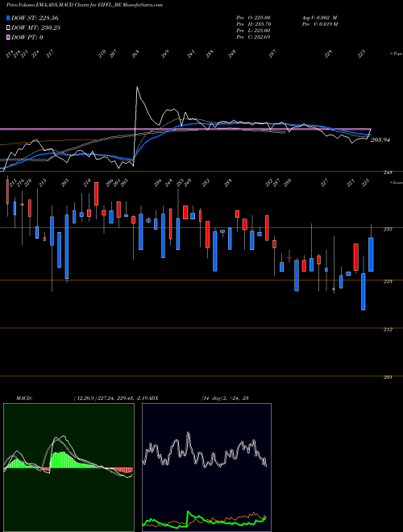403x532 pixels.
Task: Open the dark blue ADX indicator panel
Action: (x=206, y=468)
